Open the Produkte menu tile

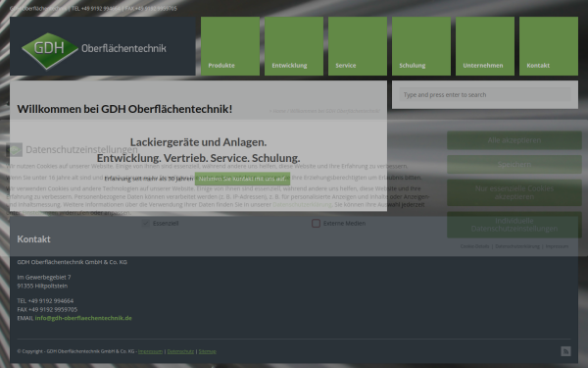pyautogui.click(x=230, y=46)
